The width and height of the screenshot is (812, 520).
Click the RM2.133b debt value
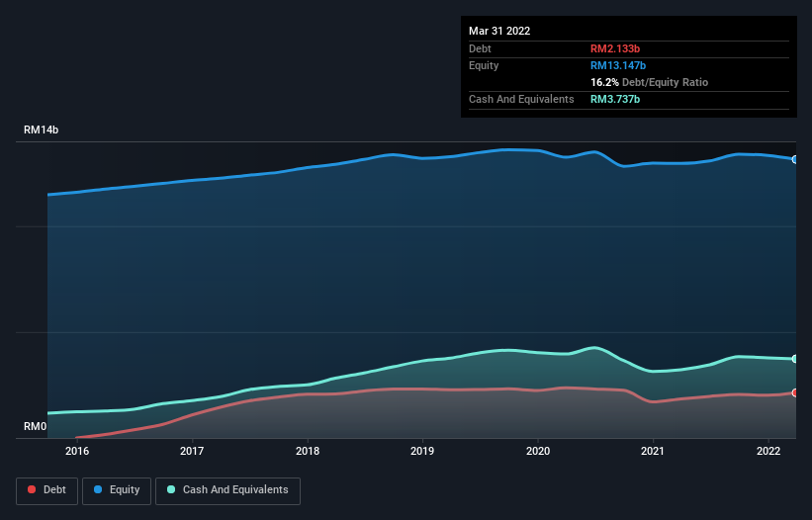pos(615,48)
